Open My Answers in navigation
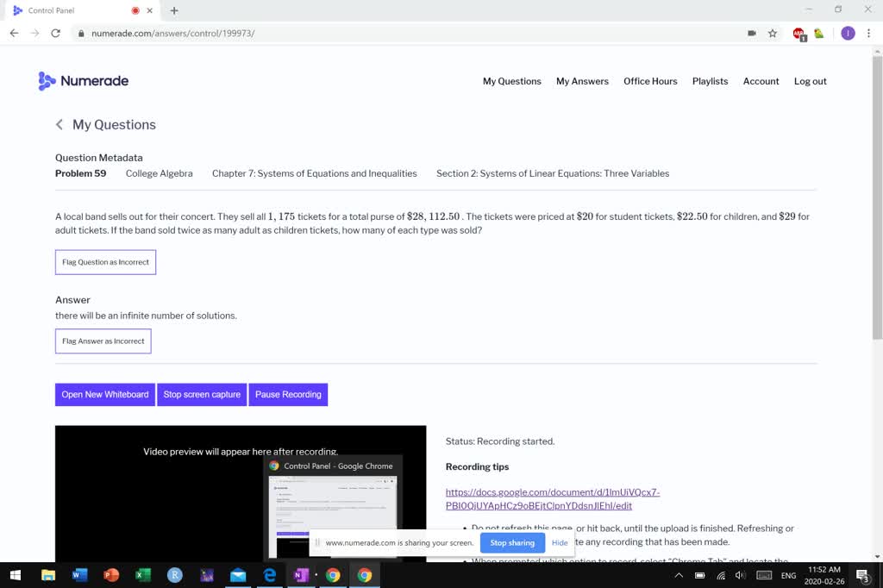This screenshot has height=588, width=883. click(x=582, y=81)
